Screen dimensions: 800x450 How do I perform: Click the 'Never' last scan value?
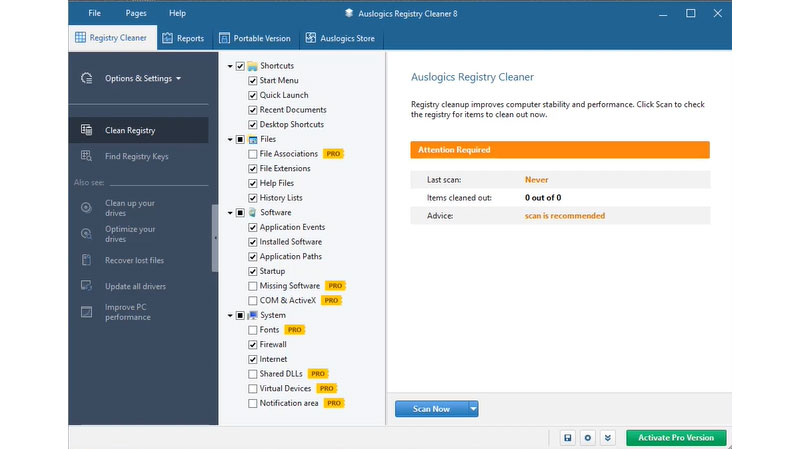[536, 180]
